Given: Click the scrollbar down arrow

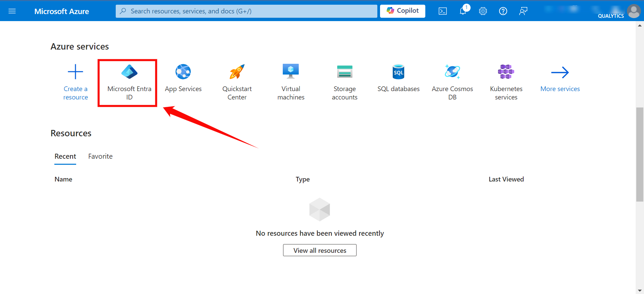Looking at the screenshot, I should click(x=640, y=291).
